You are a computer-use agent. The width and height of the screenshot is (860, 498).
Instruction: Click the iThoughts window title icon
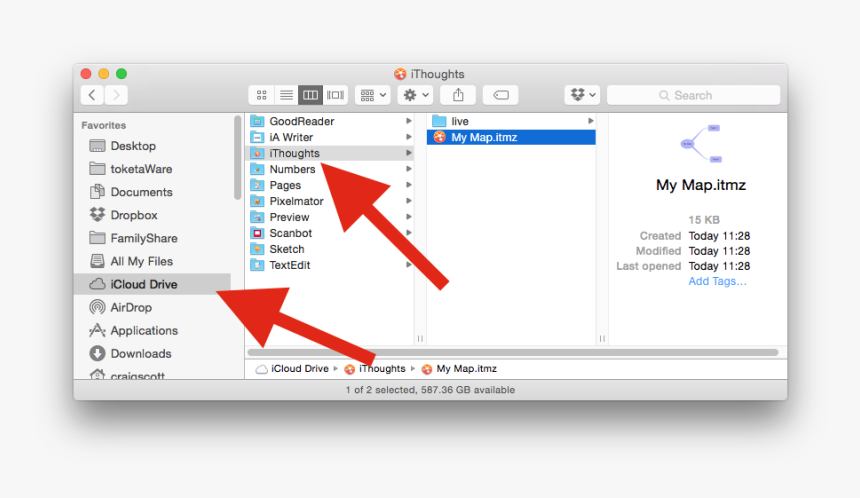400,74
